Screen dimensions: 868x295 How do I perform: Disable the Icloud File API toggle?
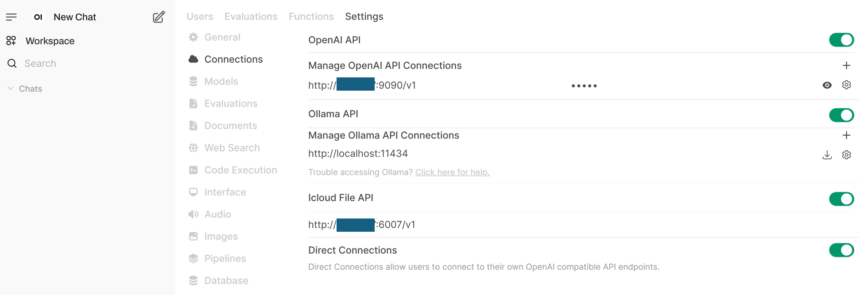(841, 199)
